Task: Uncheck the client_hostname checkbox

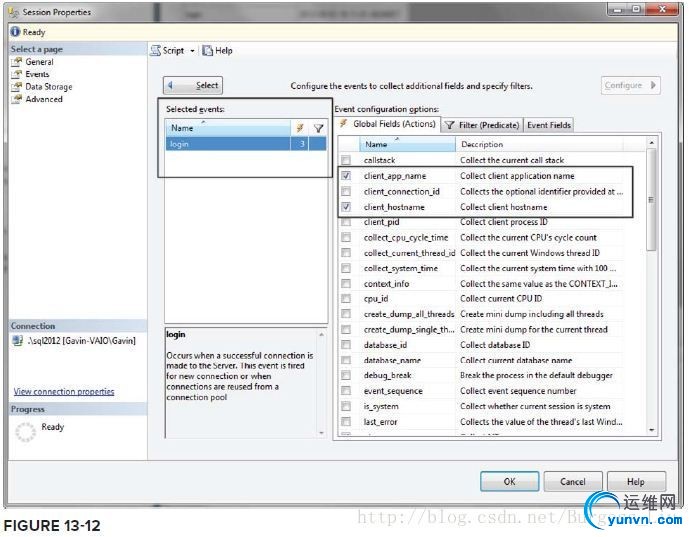Action: (x=346, y=207)
